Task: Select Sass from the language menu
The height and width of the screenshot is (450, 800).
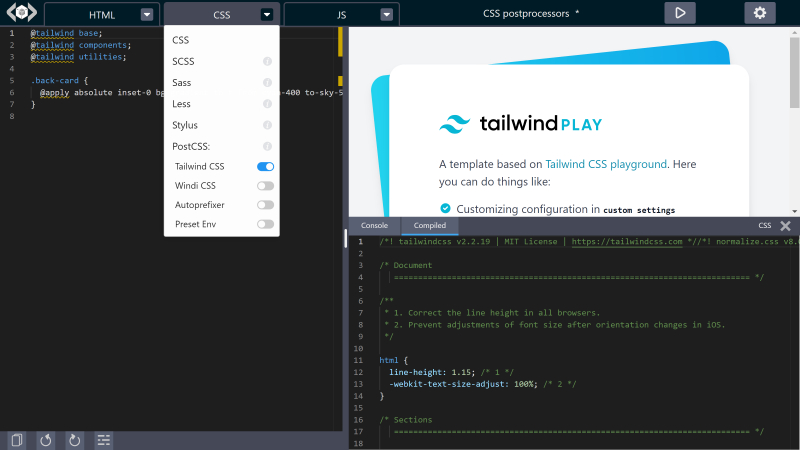Action: (x=182, y=83)
